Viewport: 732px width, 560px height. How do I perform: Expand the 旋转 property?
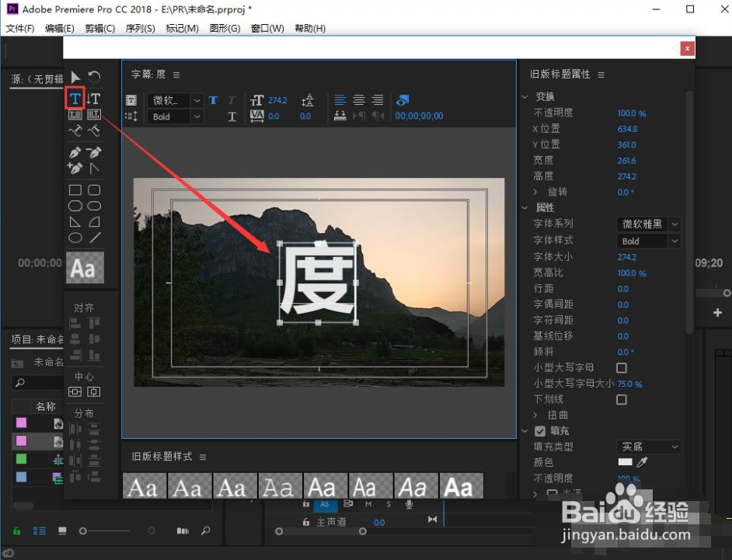coord(535,192)
